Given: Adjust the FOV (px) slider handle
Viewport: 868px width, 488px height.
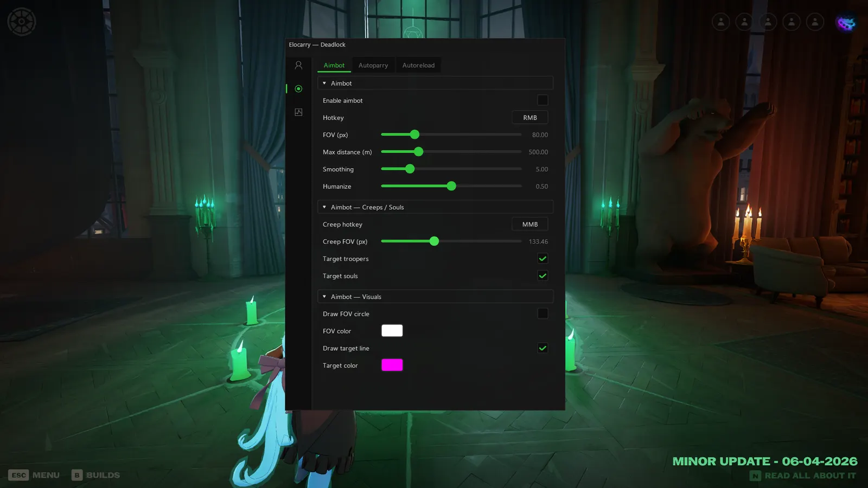Looking at the screenshot, I should coord(414,134).
